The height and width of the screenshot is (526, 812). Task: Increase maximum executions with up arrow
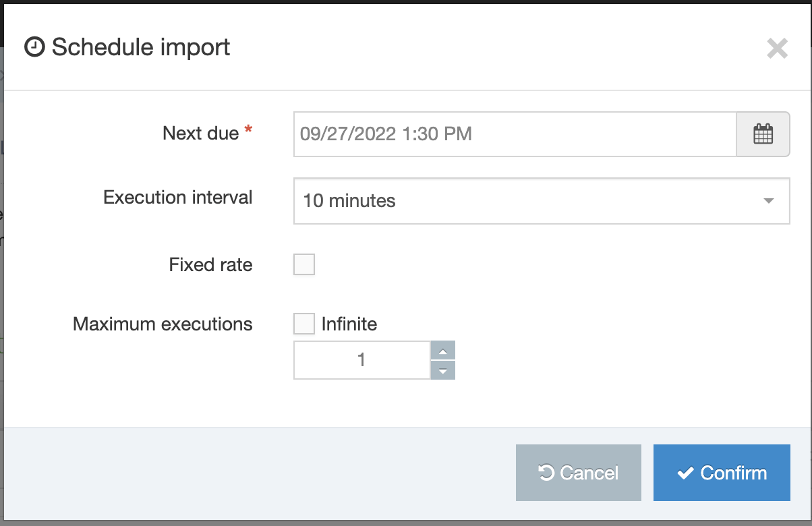[x=442, y=351]
